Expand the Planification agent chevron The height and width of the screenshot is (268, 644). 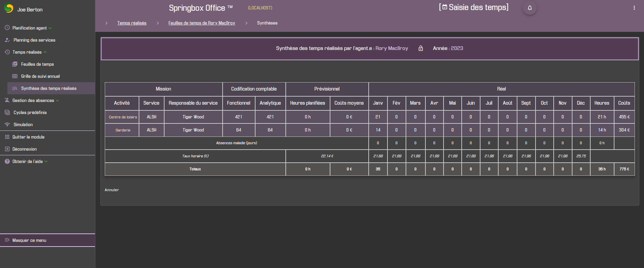coord(50,28)
